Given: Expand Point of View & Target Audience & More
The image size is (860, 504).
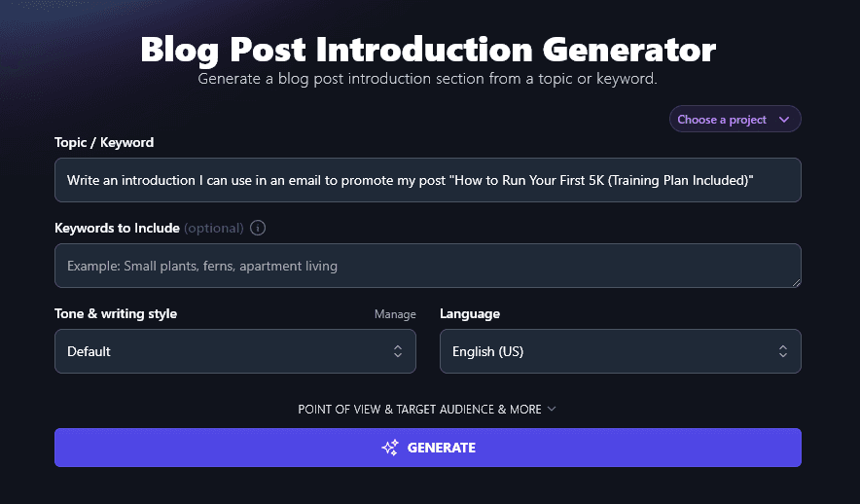Looking at the screenshot, I should (419, 410).
